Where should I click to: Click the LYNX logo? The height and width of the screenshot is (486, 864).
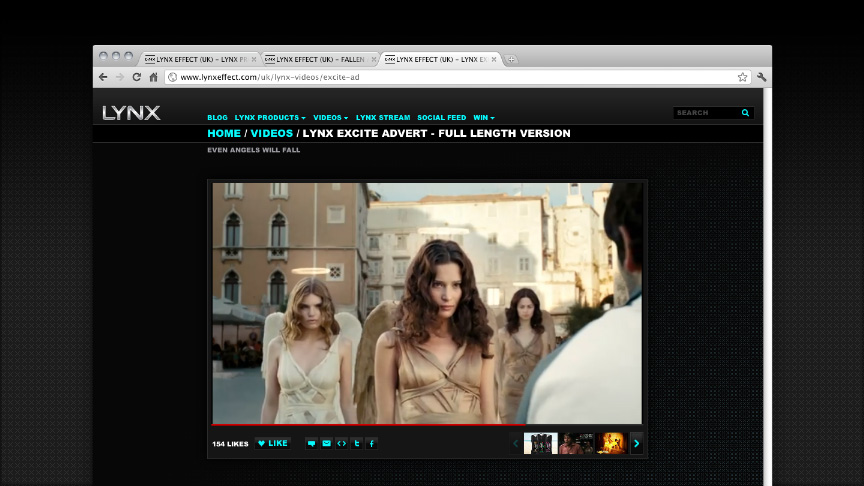[x=131, y=113]
